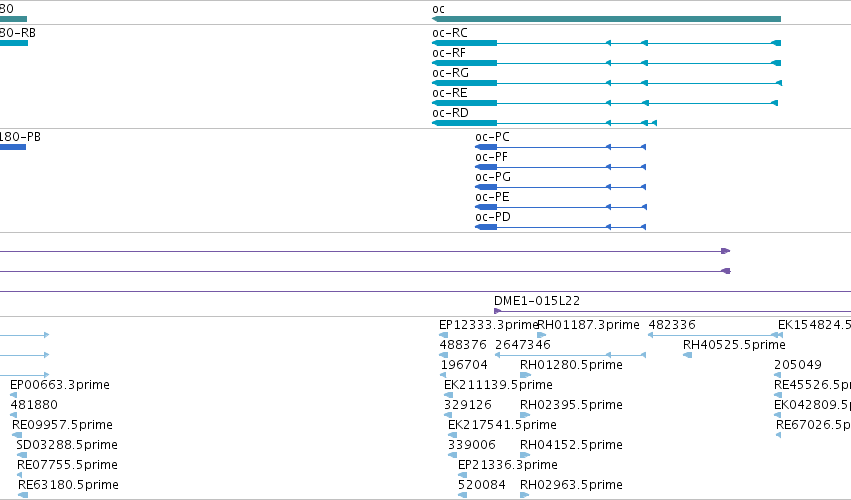Click the 488376 feature label
The image size is (851, 500).
pyautogui.click(x=462, y=345)
